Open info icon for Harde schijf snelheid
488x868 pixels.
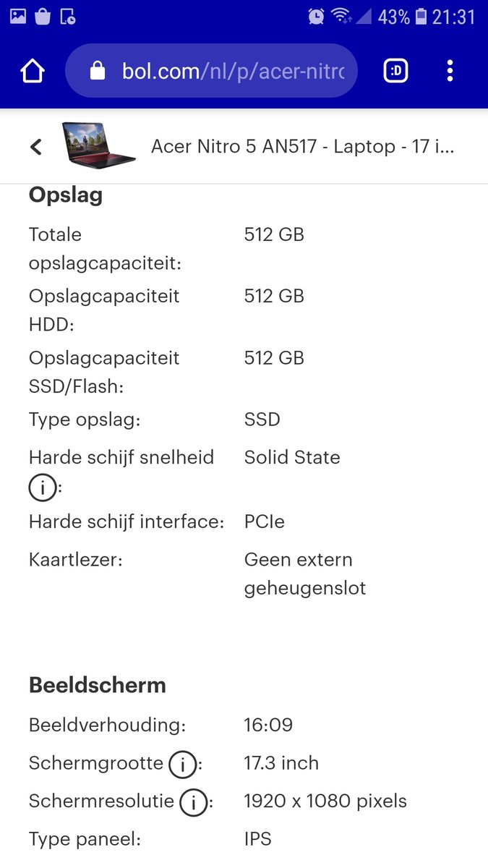(x=42, y=489)
